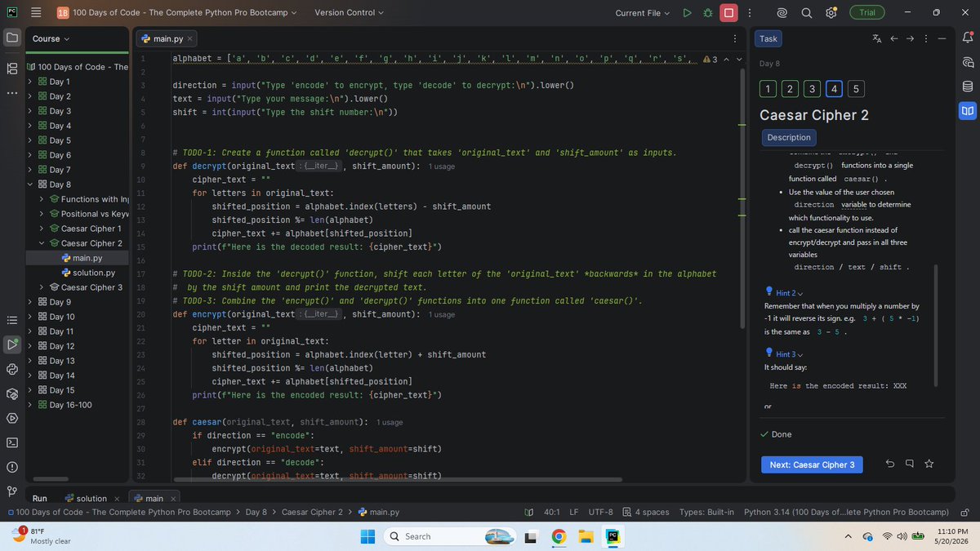Toggle the Run tool window button in left sidebar
Screen dimensions: 980x551
(x=12, y=344)
